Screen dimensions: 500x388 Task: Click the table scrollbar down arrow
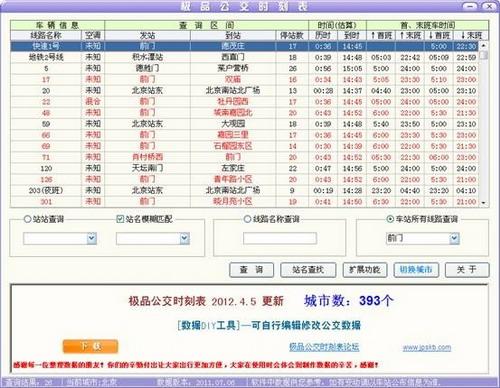pos(484,203)
